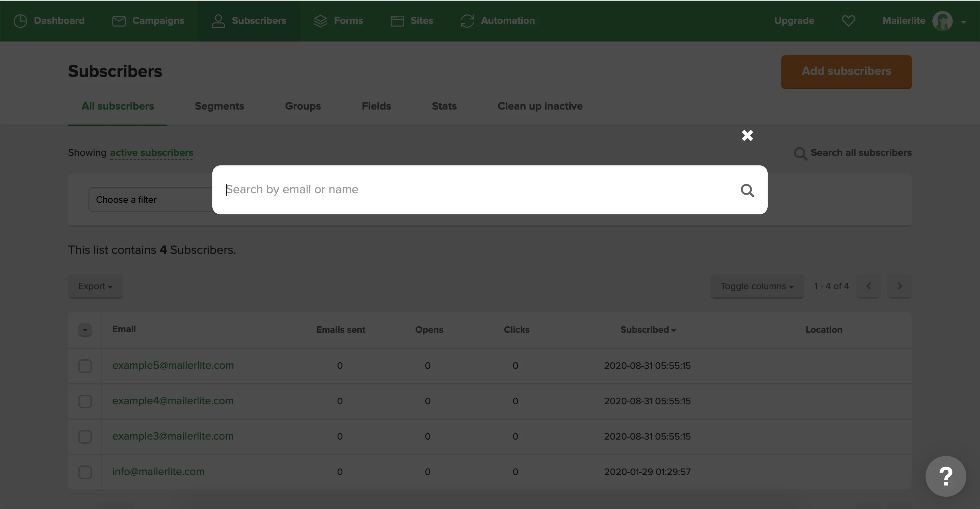
Task: Open the Toggle columns dropdown
Action: (757, 286)
